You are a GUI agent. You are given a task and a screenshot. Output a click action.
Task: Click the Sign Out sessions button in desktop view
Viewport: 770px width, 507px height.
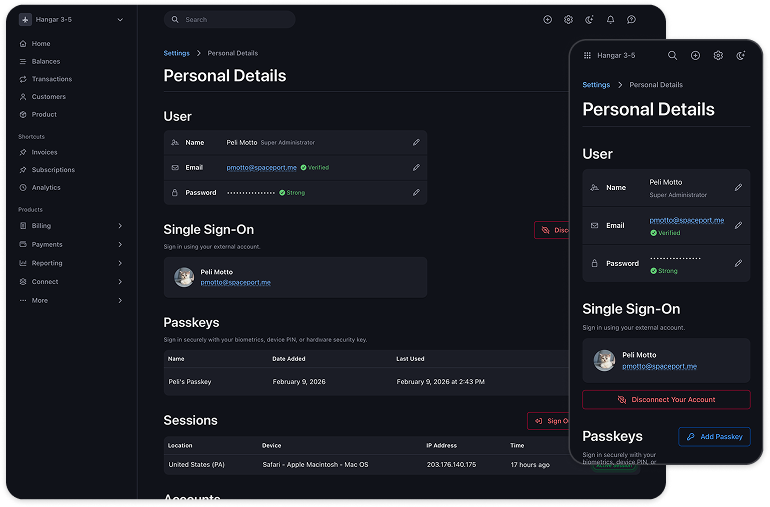(549, 421)
